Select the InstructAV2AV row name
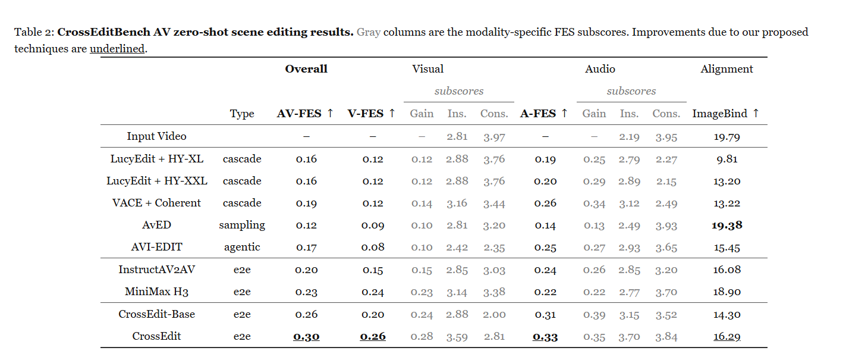Image resolution: width=868 pixels, height=363 pixels. (x=156, y=270)
